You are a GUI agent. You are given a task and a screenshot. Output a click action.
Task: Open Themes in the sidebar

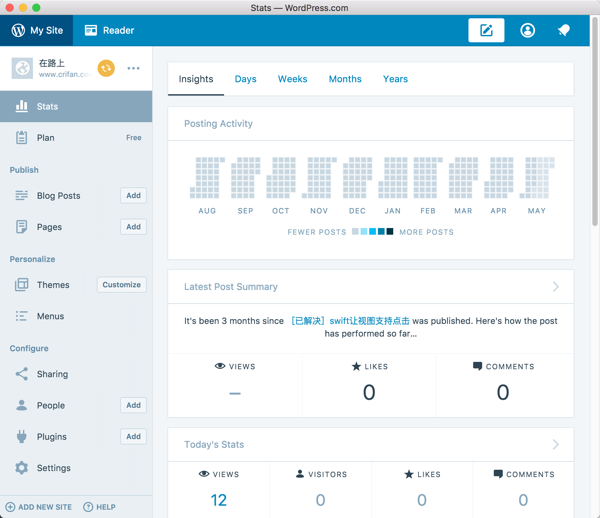pyautogui.click(x=53, y=285)
